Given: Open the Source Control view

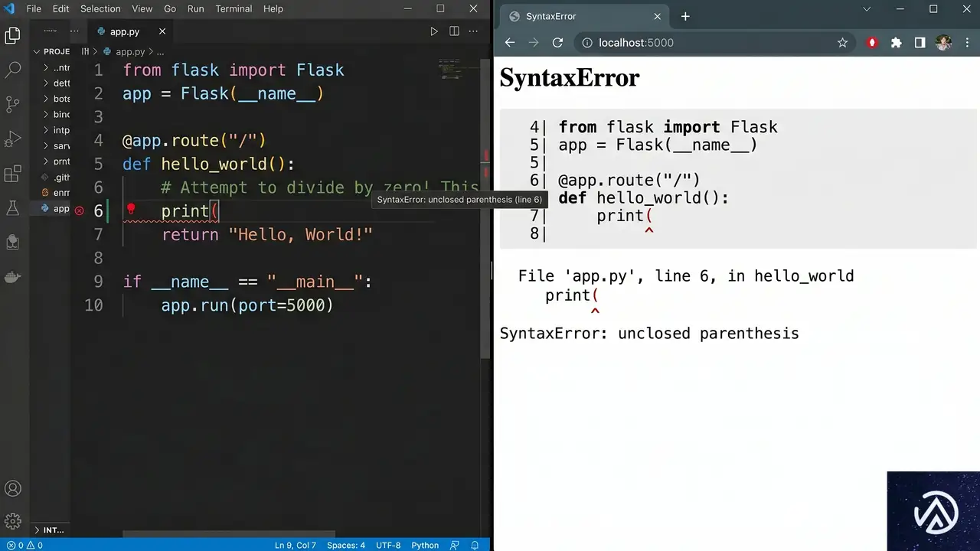Looking at the screenshot, I should pos(13,105).
